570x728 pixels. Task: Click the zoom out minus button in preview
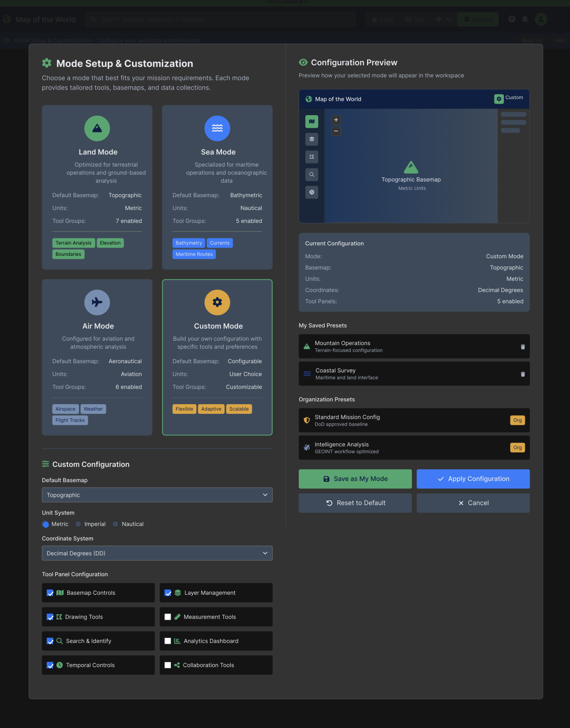point(336,131)
